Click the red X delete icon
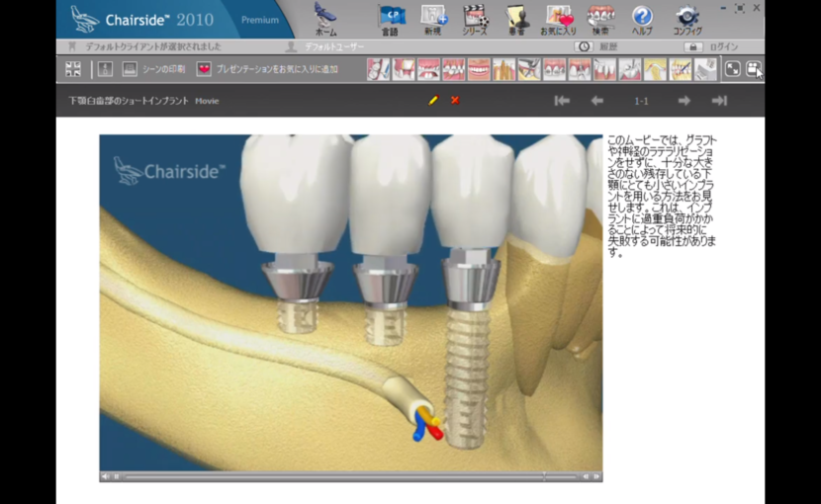Image resolution: width=821 pixels, height=504 pixels. 455,100
